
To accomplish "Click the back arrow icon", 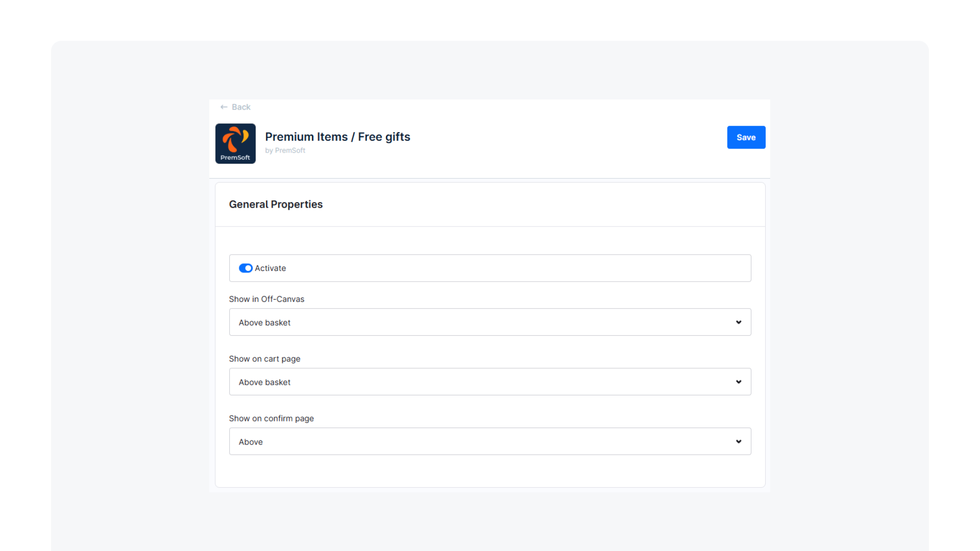I will point(224,107).
